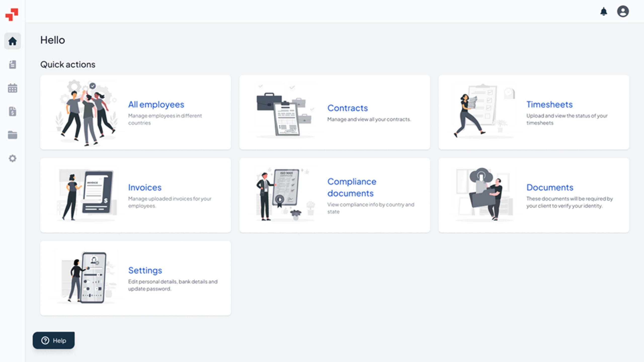Click the All employees celebration illustration
This screenshot has width=644, height=362.
[x=87, y=113]
